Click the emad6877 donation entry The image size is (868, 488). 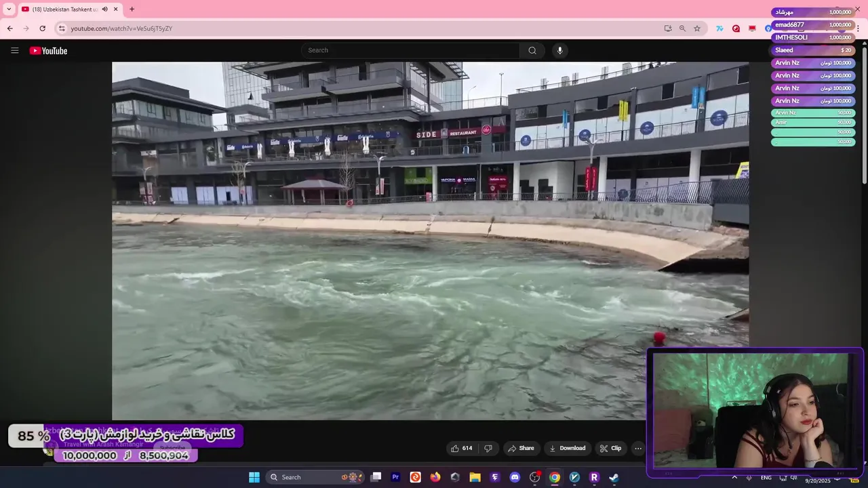pos(813,25)
